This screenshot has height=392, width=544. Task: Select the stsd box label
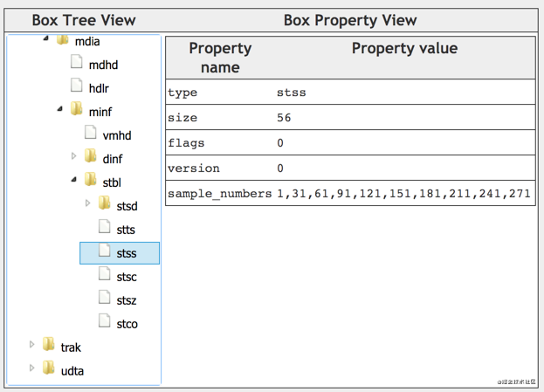127,206
